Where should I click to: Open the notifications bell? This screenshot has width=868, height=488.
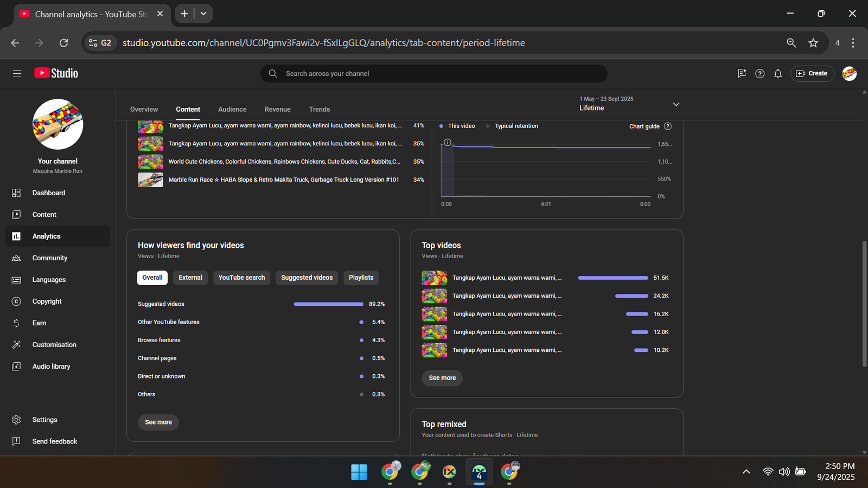778,74
